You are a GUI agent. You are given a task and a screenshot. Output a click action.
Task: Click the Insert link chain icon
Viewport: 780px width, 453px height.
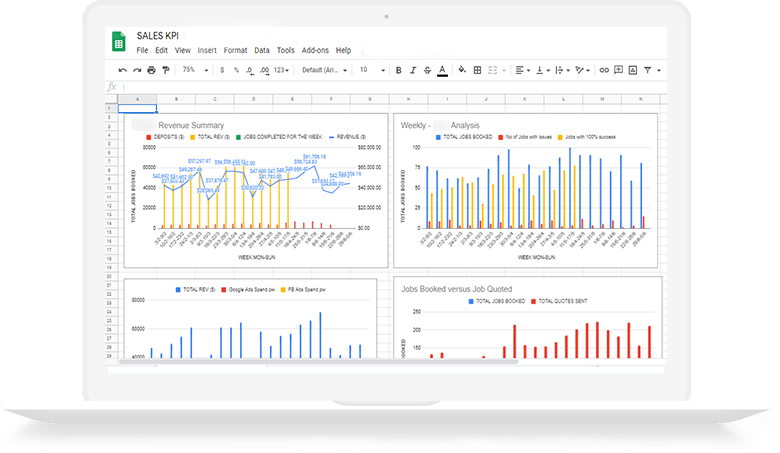(604, 71)
